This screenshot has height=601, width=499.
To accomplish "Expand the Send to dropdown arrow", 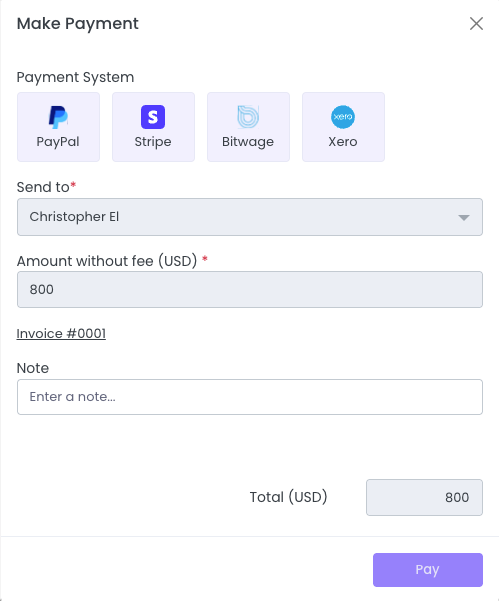I will [x=464, y=218].
